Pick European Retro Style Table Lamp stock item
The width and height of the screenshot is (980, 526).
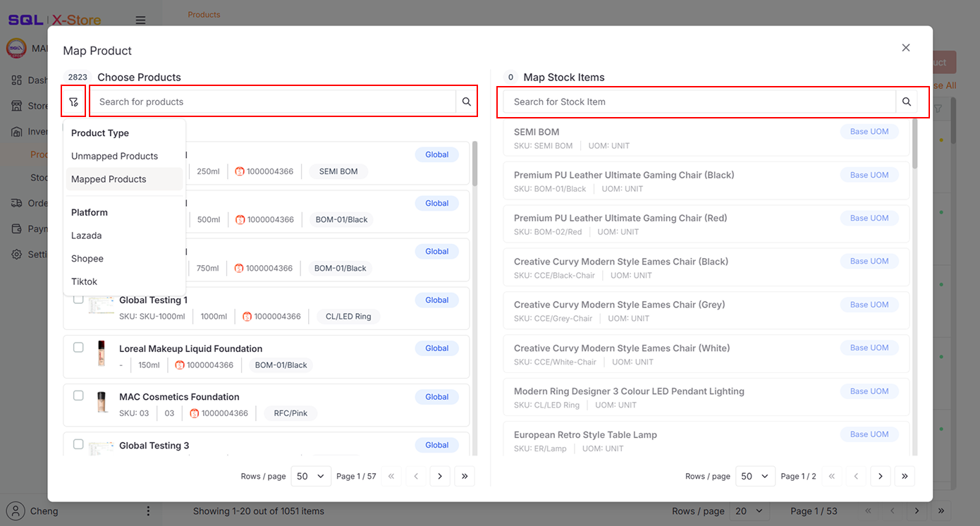click(706, 441)
